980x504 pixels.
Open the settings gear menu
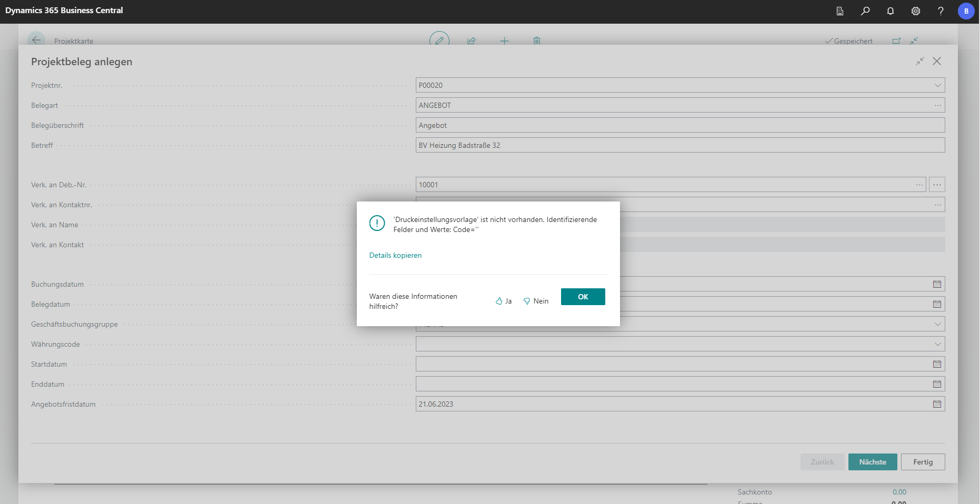916,11
